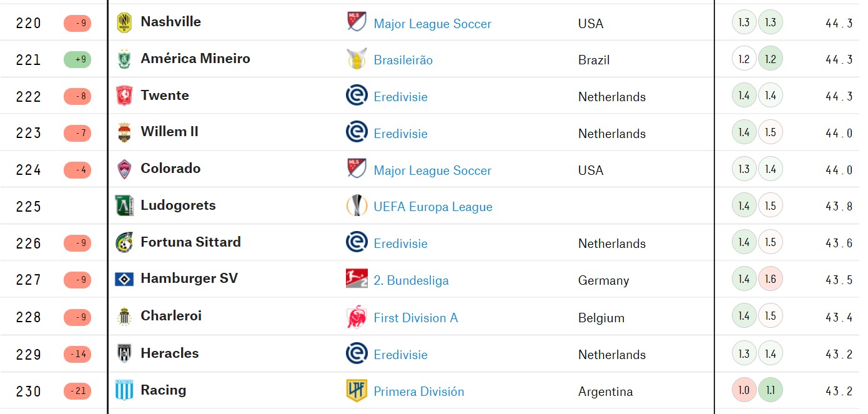The image size is (868, 414).
Task: Click the Hamburger SV diamond logo
Action: click(124, 279)
